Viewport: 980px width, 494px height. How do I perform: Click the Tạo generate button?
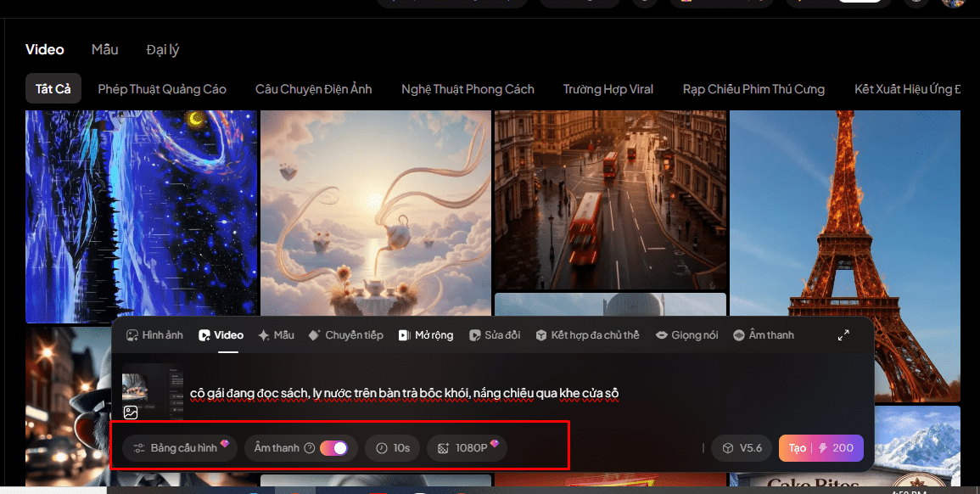[x=820, y=448]
